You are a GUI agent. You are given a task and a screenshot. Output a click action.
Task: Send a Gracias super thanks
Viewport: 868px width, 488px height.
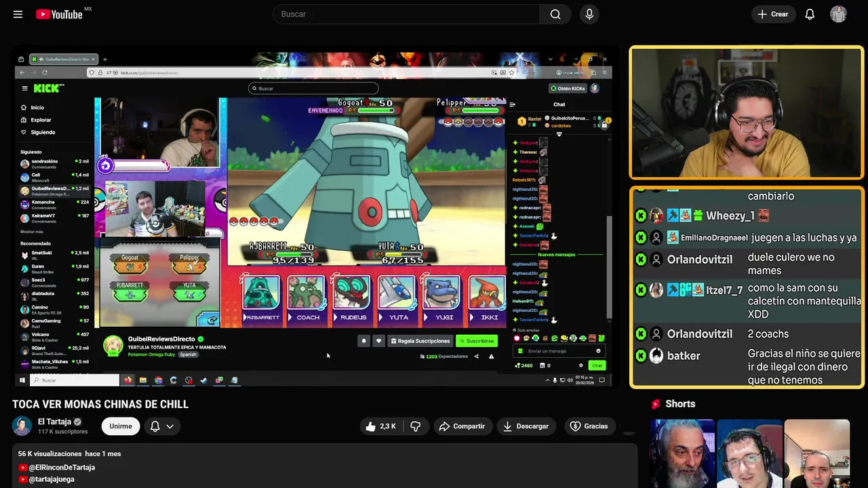pos(589,426)
